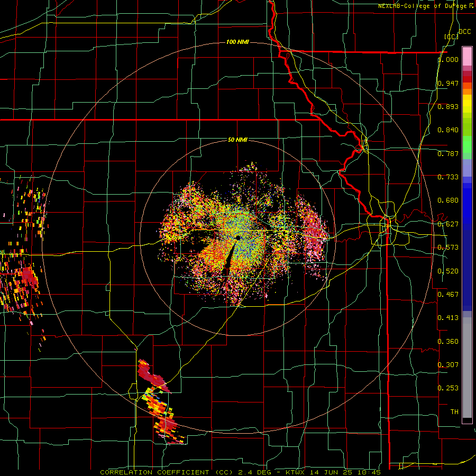
Task: Click the 100 NMI range ring label
Action: point(237,42)
